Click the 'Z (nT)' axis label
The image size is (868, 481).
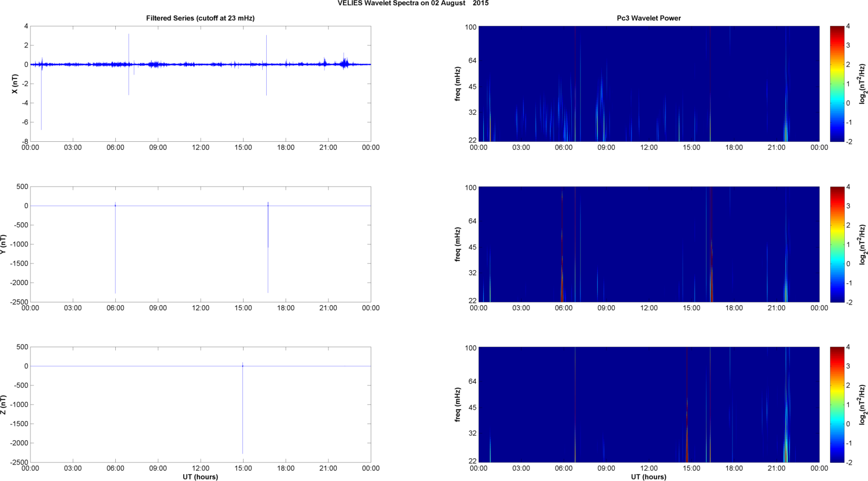point(3,405)
